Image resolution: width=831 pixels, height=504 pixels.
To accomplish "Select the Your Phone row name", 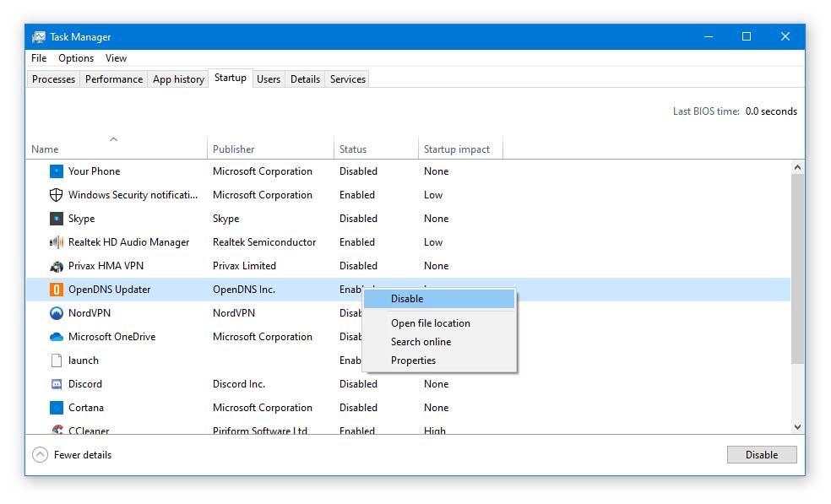I will coord(94,171).
